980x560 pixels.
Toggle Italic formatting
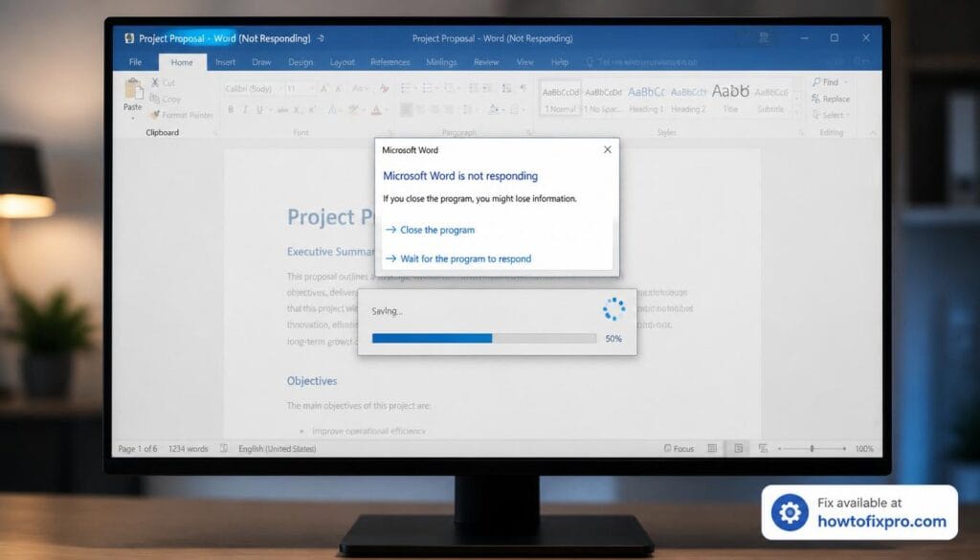(245, 110)
